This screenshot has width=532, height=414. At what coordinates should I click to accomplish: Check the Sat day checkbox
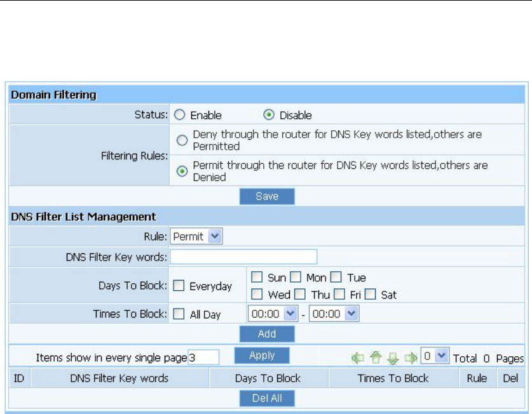371,294
